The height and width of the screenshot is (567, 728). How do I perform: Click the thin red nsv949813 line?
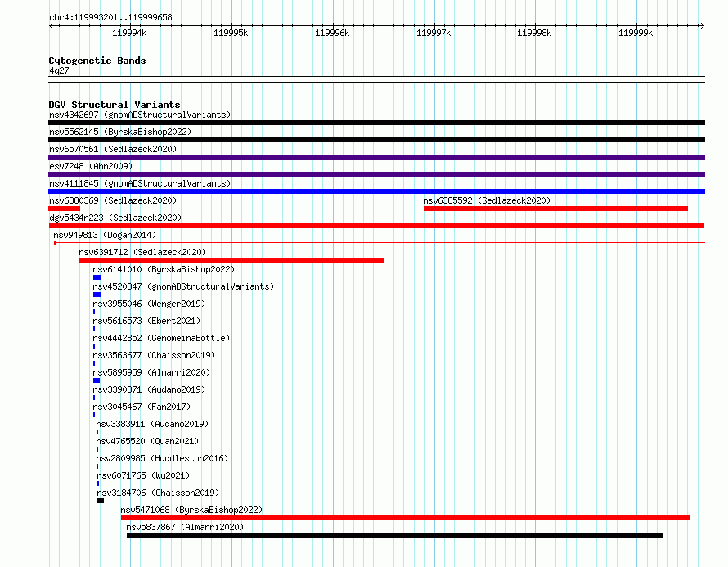pyautogui.click(x=380, y=243)
